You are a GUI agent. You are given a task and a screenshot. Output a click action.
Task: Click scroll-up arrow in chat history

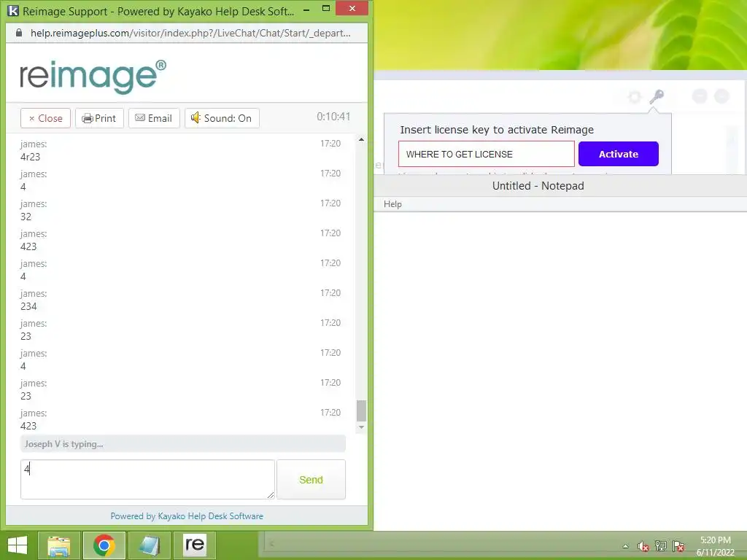361,139
